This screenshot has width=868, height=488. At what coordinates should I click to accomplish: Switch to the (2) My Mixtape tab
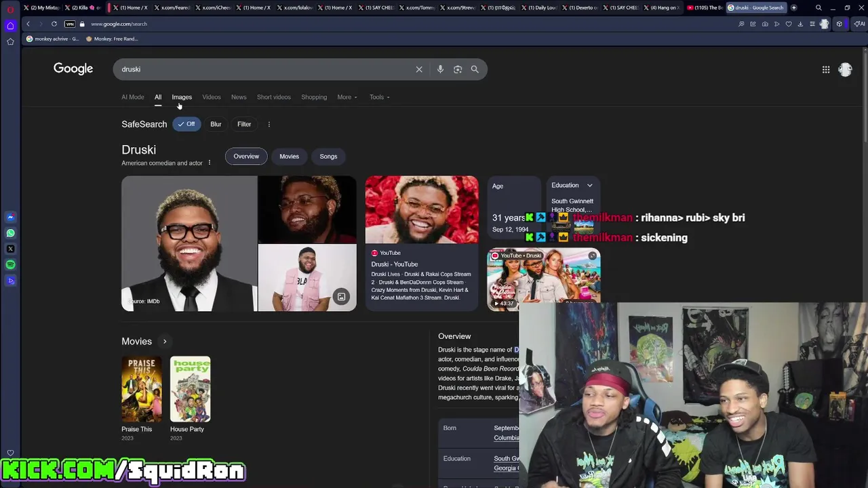[x=41, y=7]
